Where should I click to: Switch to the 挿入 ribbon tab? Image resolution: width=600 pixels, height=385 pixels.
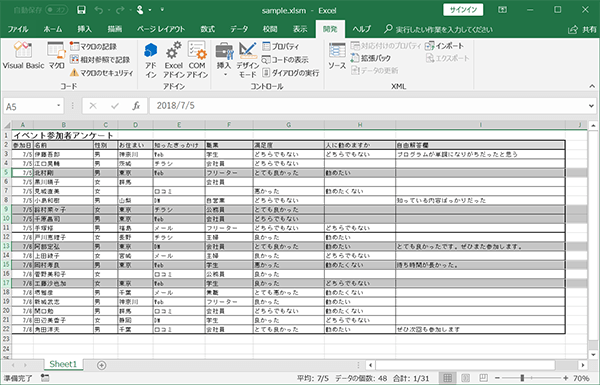[x=85, y=29]
